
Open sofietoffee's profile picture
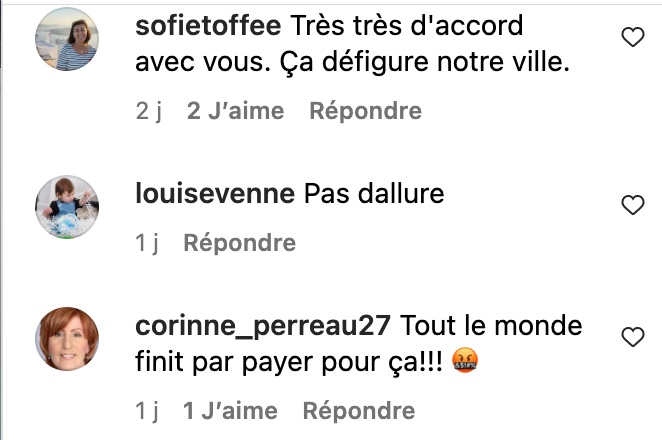67,39
